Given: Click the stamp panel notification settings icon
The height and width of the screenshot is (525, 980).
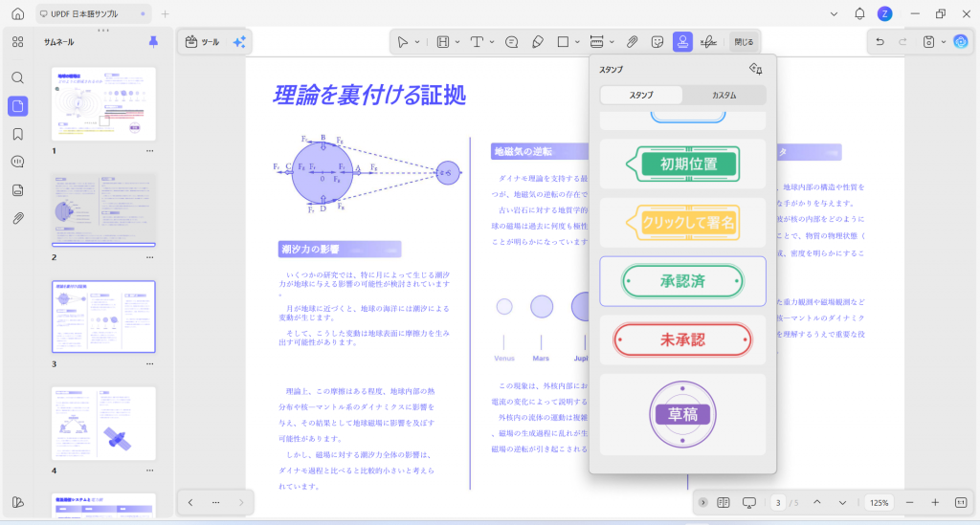Looking at the screenshot, I should (x=756, y=69).
